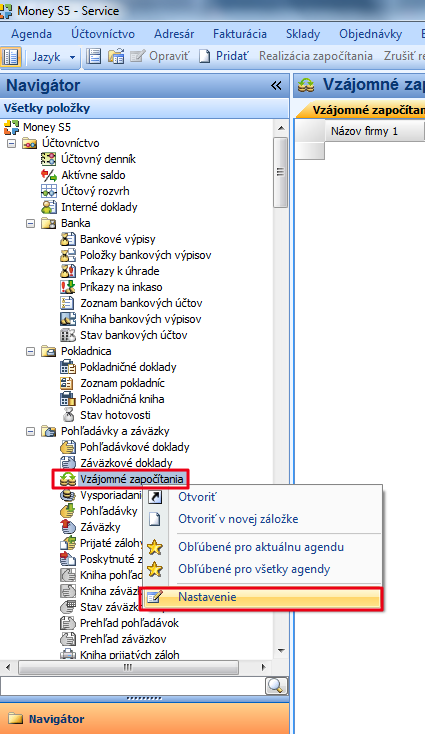Viewport: 425px width, 734px height.
Task: Click the tree scroll-down arrow
Action: tap(281, 651)
